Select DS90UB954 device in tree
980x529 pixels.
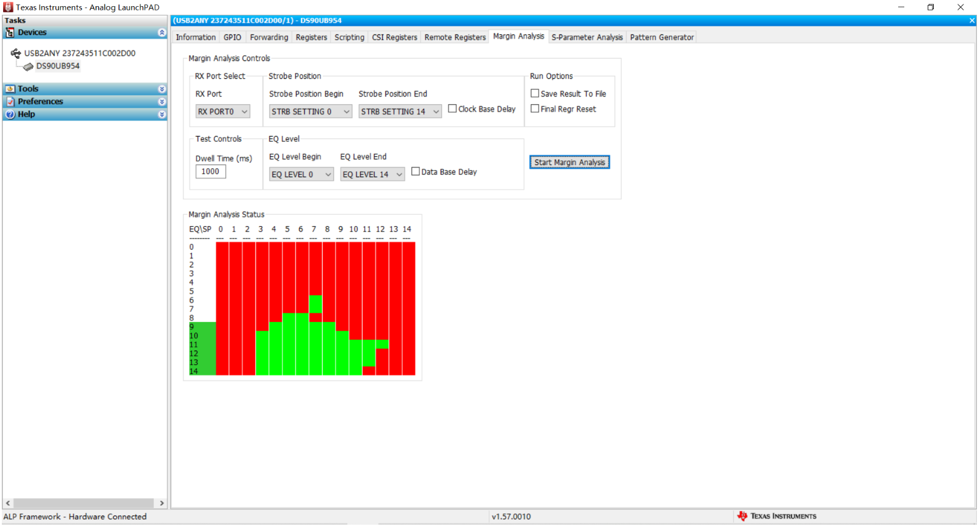point(58,67)
